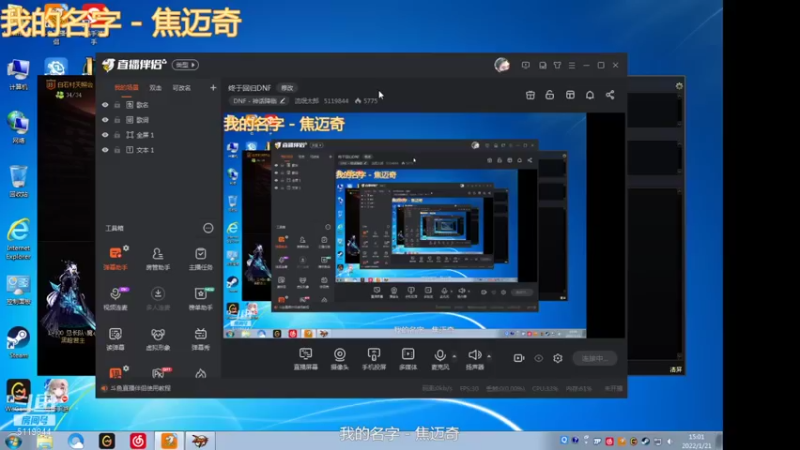The height and width of the screenshot is (450, 800).
Task: Select the 文本 1 source row
Action: click(159, 150)
